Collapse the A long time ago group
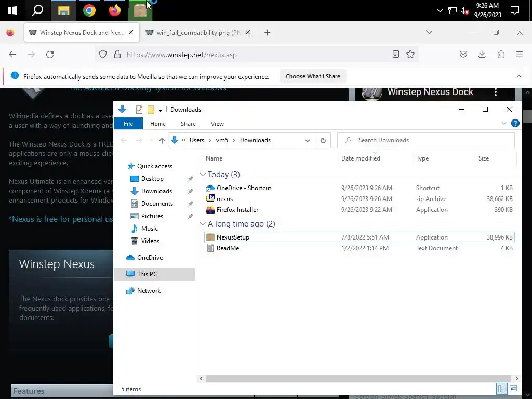The height and width of the screenshot is (399, 532). pos(203,224)
